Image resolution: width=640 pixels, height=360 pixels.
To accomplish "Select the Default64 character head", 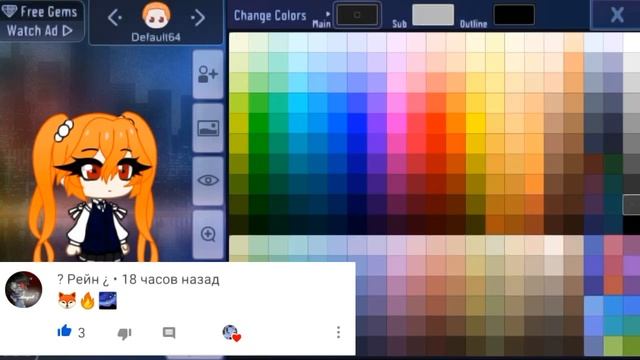I will [156, 16].
